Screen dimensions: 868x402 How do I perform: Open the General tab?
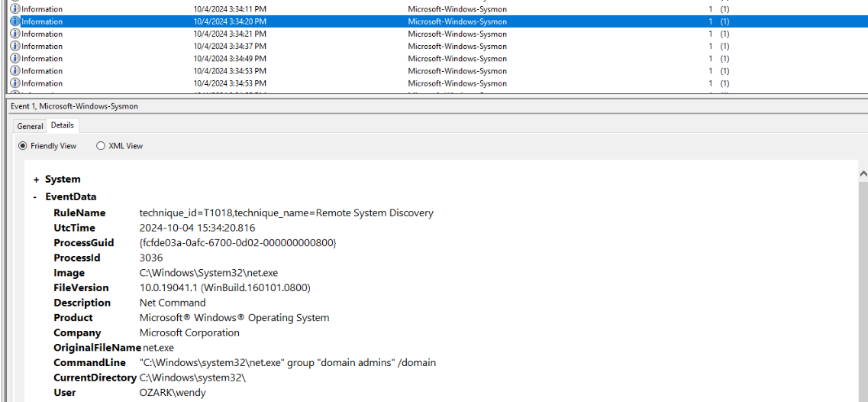coord(30,126)
